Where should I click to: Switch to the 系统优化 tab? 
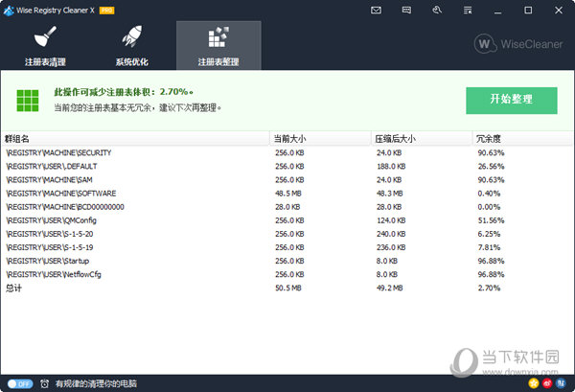pos(132,45)
